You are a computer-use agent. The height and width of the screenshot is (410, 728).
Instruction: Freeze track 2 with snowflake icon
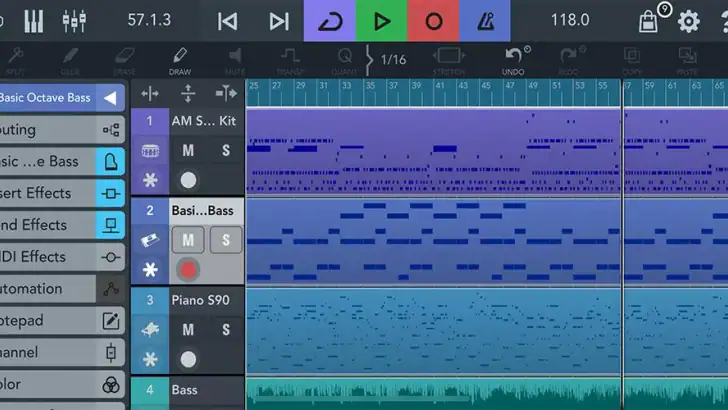click(x=150, y=270)
